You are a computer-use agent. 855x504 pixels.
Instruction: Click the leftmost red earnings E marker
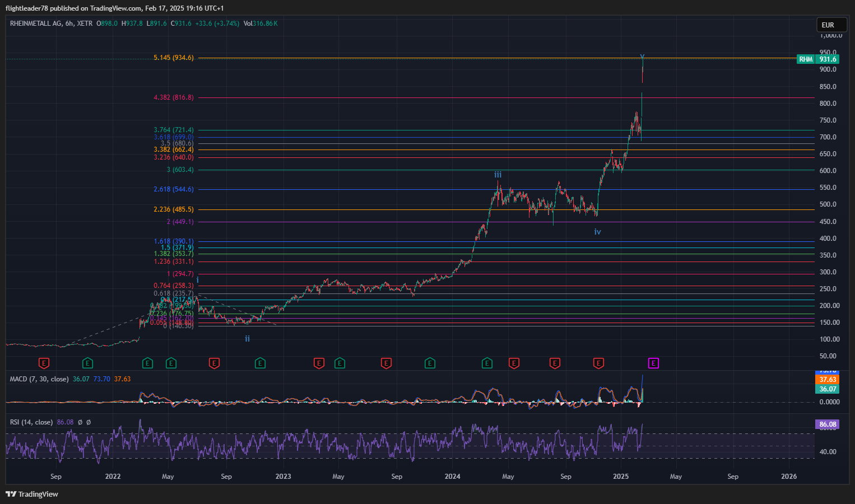coord(44,363)
